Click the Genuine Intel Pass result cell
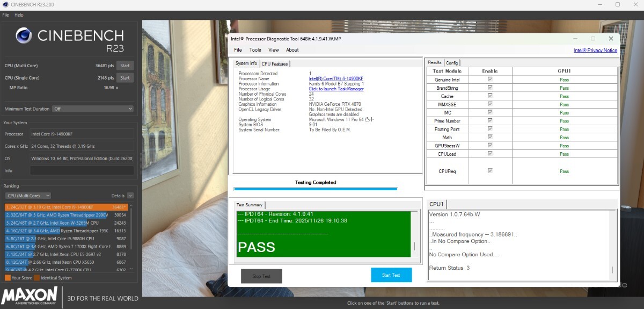The image size is (644, 309). click(564, 80)
